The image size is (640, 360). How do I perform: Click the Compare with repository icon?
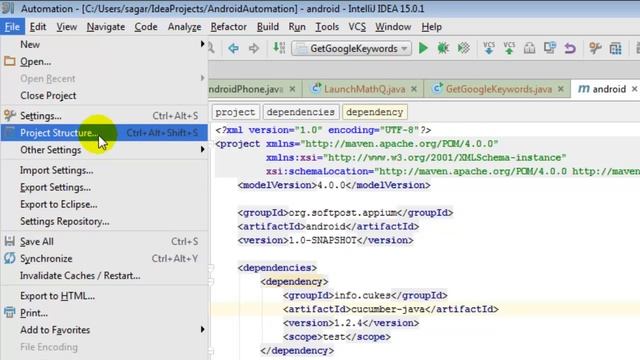[x=550, y=48]
